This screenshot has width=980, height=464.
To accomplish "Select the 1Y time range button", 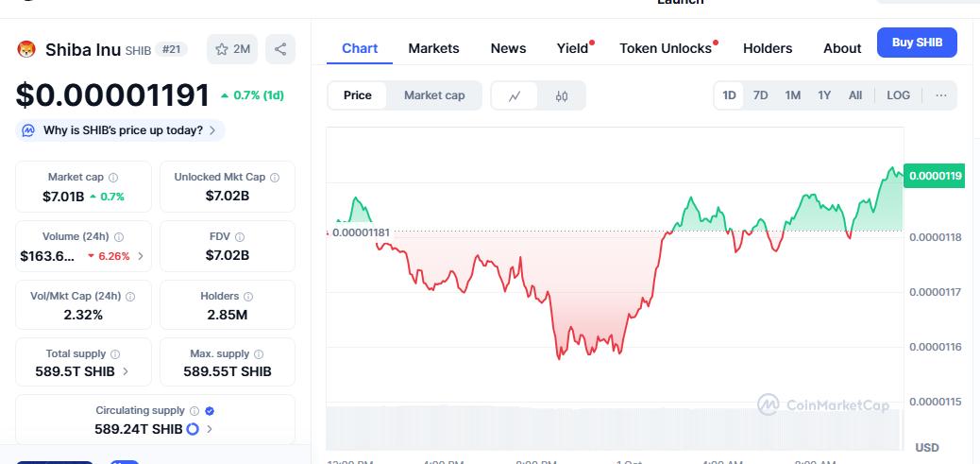I will [824, 95].
